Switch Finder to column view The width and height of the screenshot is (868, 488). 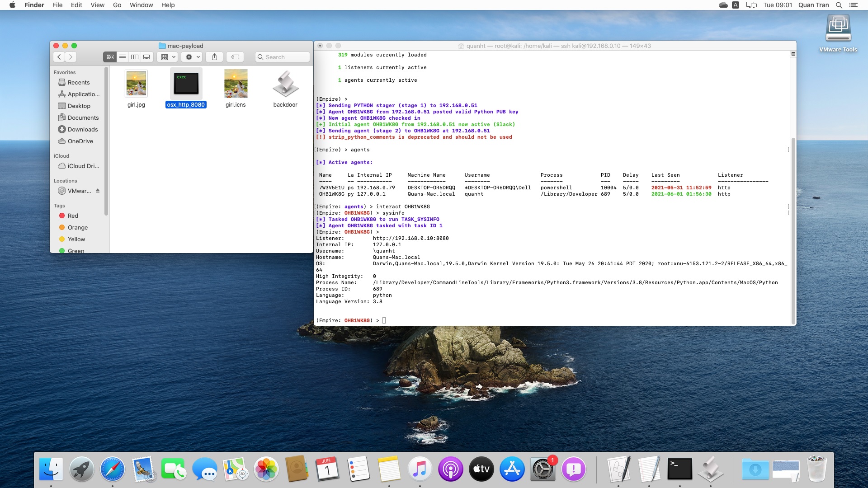pyautogui.click(x=134, y=57)
